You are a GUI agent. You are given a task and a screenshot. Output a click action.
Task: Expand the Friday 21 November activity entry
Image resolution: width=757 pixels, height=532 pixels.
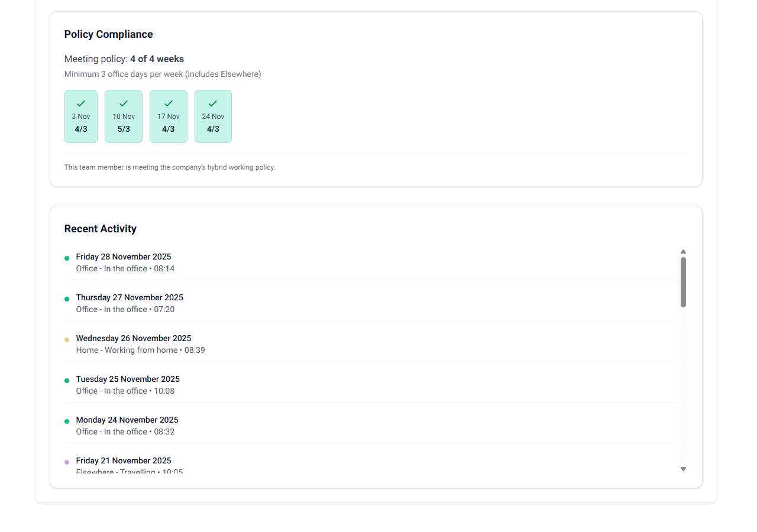point(124,460)
